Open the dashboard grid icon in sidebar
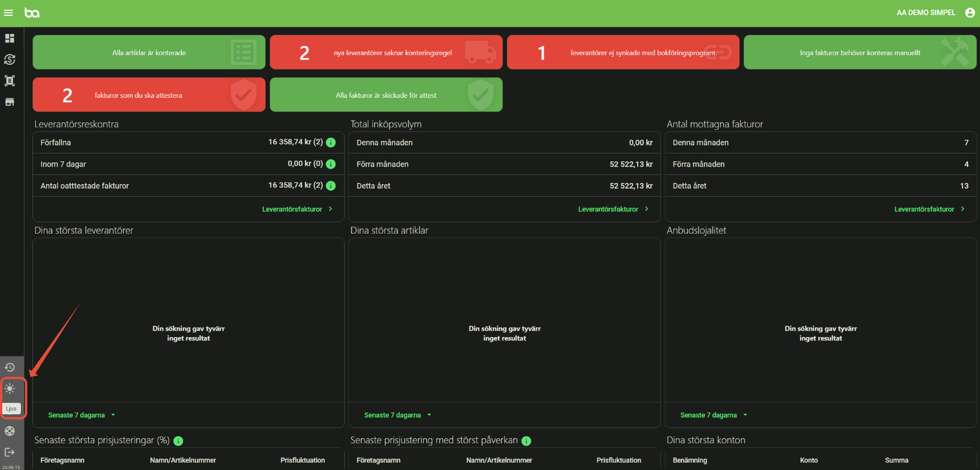The height and width of the screenshot is (470, 980). tap(10, 38)
